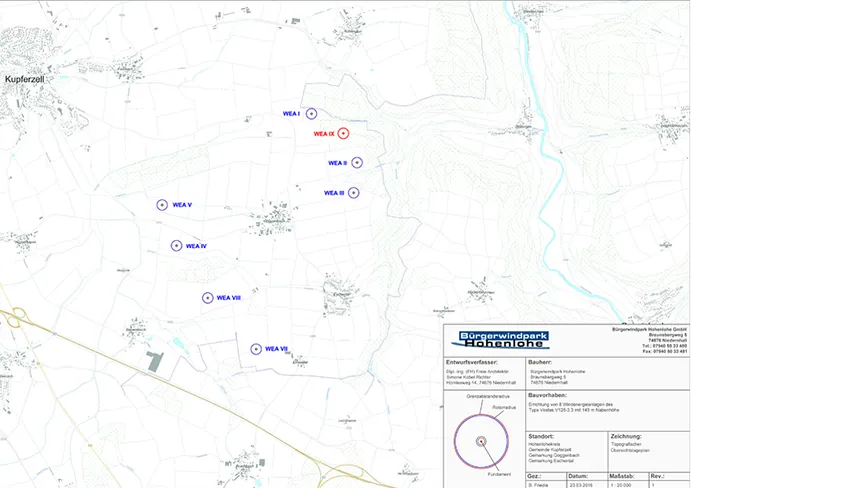The image size is (854, 488).
Task: Select the red WEA IX turbine marker
Action: tap(343, 133)
